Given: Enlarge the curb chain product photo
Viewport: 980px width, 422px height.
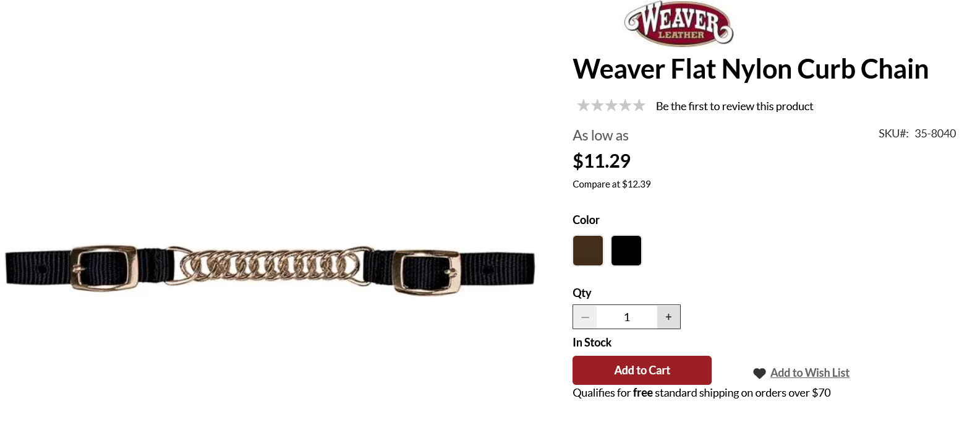Looking at the screenshot, I should pyautogui.click(x=270, y=268).
